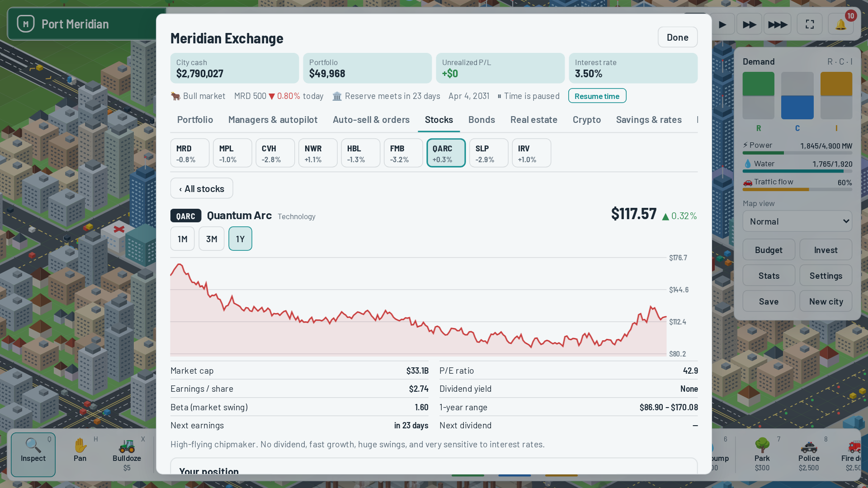Open the Real estate tab
This screenshot has width=868, height=488.
534,120
